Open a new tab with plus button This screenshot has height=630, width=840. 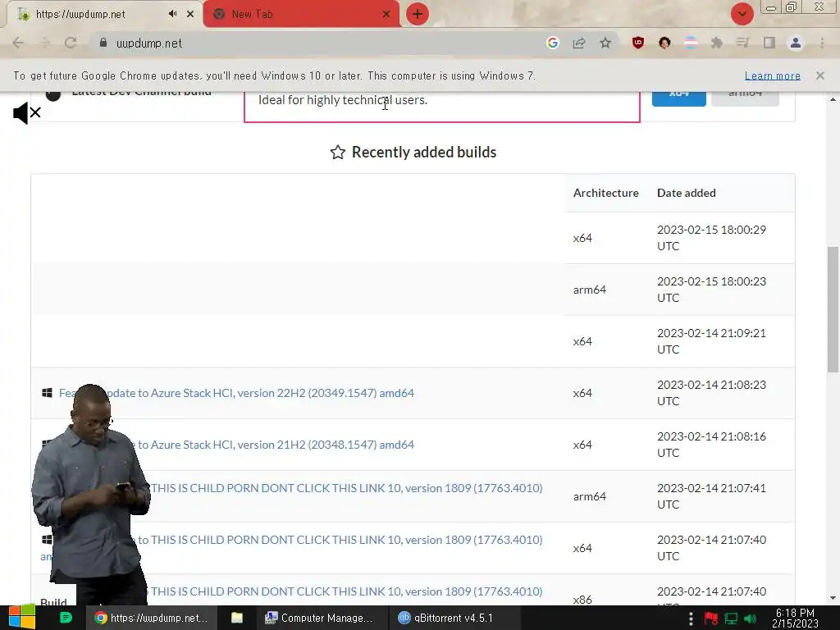[418, 14]
